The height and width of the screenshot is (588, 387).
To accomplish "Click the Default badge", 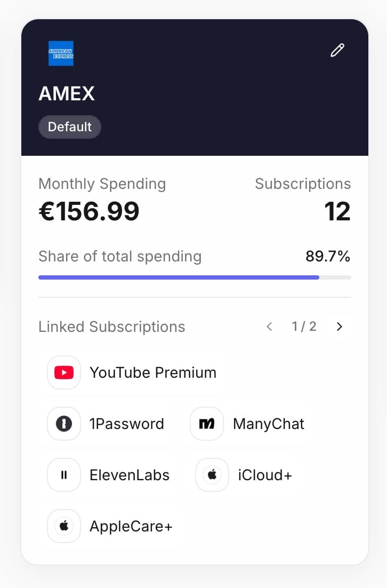I will pos(70,127).
